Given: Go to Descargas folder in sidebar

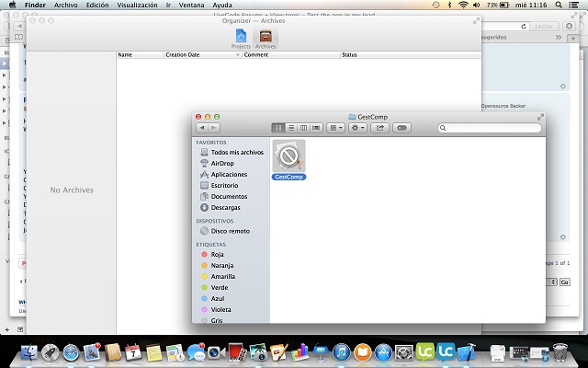Looking at the screenshot, I should (225, 207).
